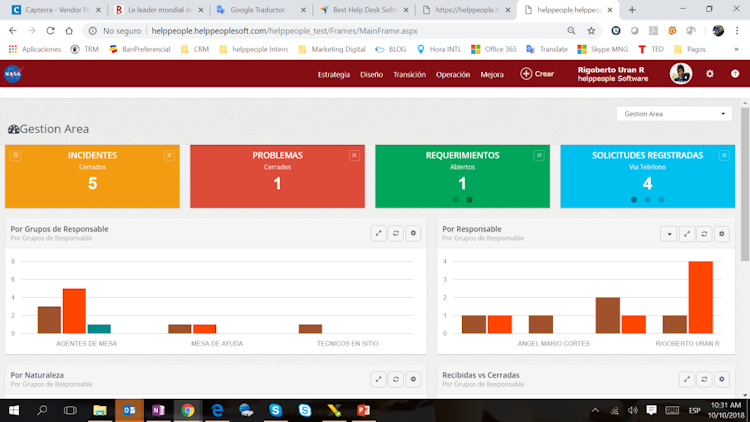Open settings of Por Responsable chart
This screenshot has height=422, width=750.
click(x=722, y=234)
